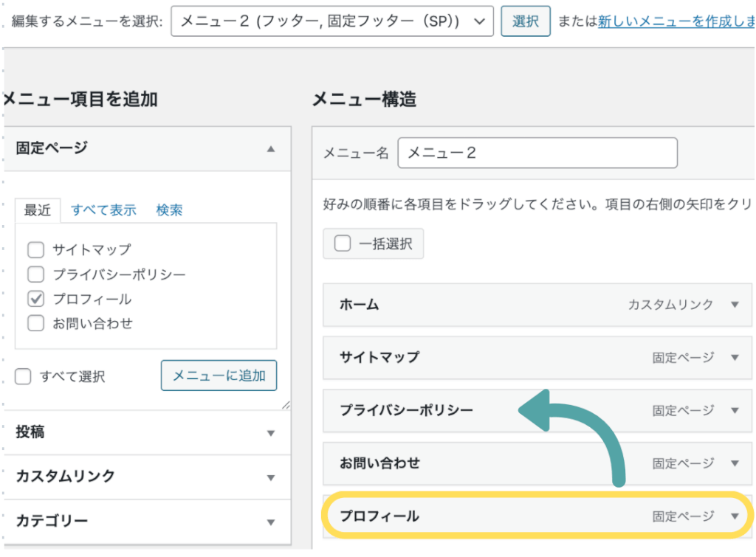
Task: Expand the カスタムリンク accordion section
Action: point(270,477)
